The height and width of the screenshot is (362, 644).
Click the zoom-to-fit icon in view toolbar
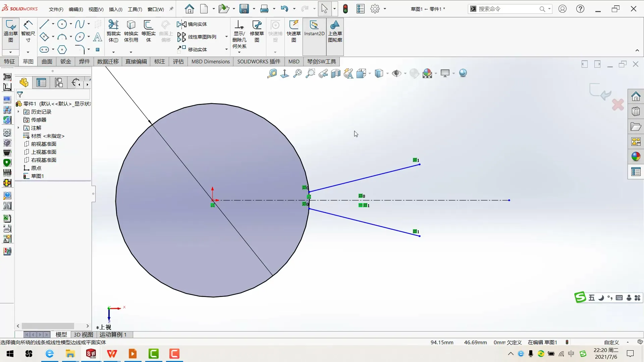tap(297, 73)
